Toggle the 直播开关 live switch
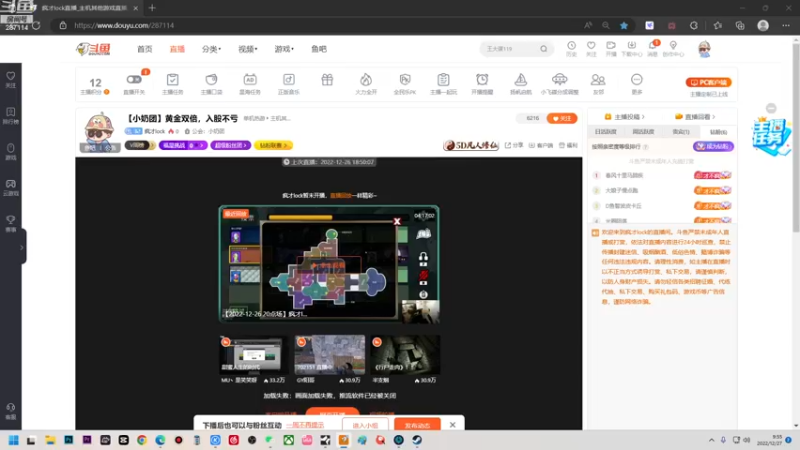This screenshot has height=450, width=800. pyautogui.click(x=134, y=80)
